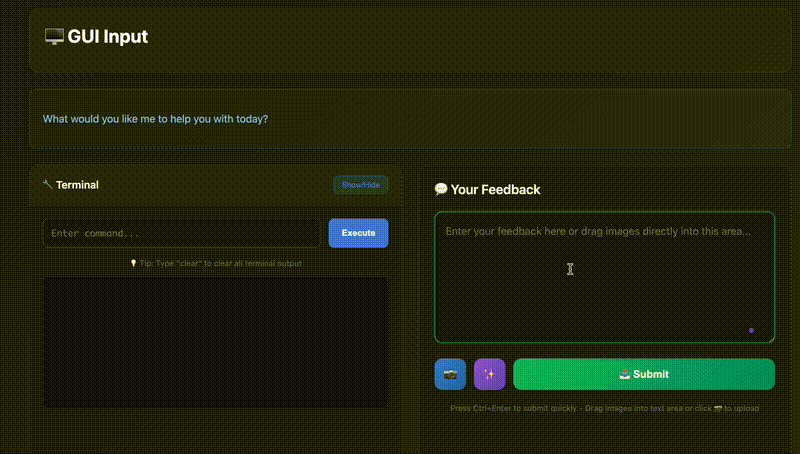800x454 pixels.
Task: Click the 'Terminal' panel title
Action: pyautogui.click(x=77, y=185)
